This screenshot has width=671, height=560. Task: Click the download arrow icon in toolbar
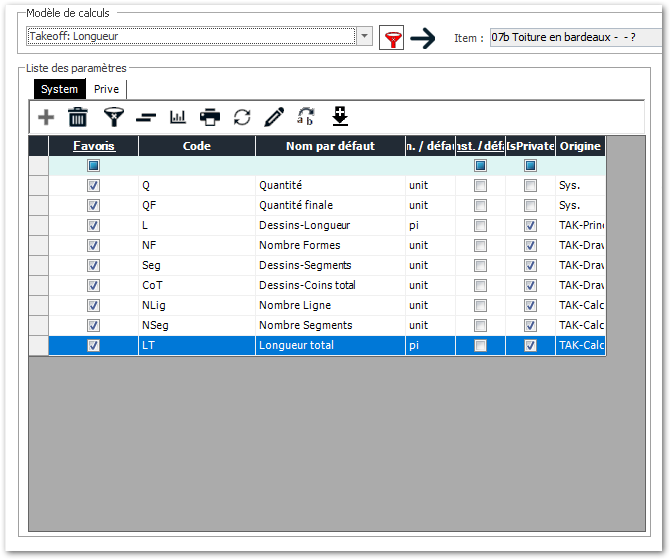(x=340, y=117)
